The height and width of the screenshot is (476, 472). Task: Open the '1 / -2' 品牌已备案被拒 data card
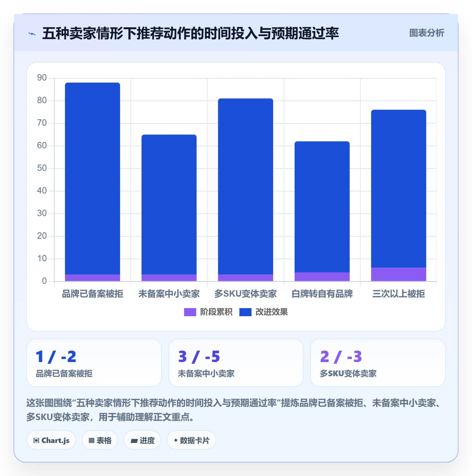click(94, 363)
